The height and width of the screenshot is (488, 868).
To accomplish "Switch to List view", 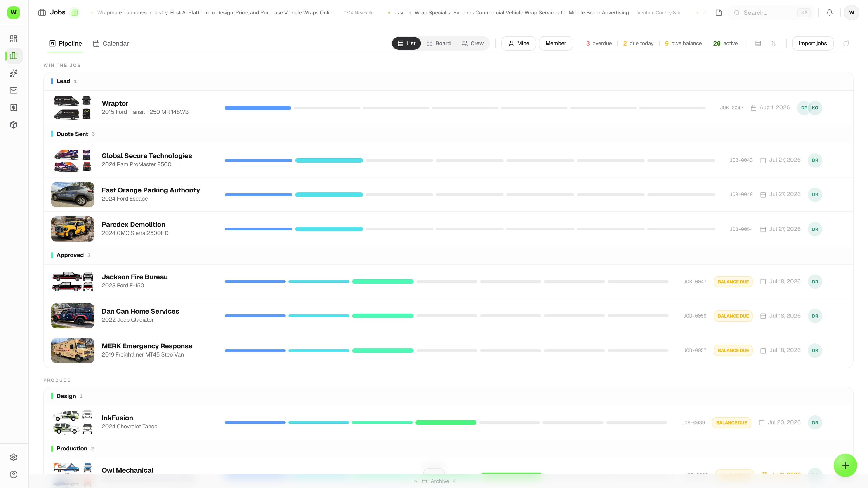I will pos(406,43).
